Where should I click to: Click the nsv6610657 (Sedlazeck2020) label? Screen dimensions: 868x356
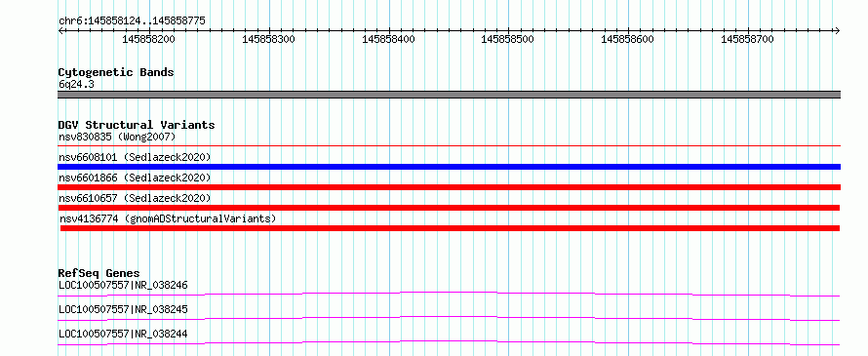135,198
